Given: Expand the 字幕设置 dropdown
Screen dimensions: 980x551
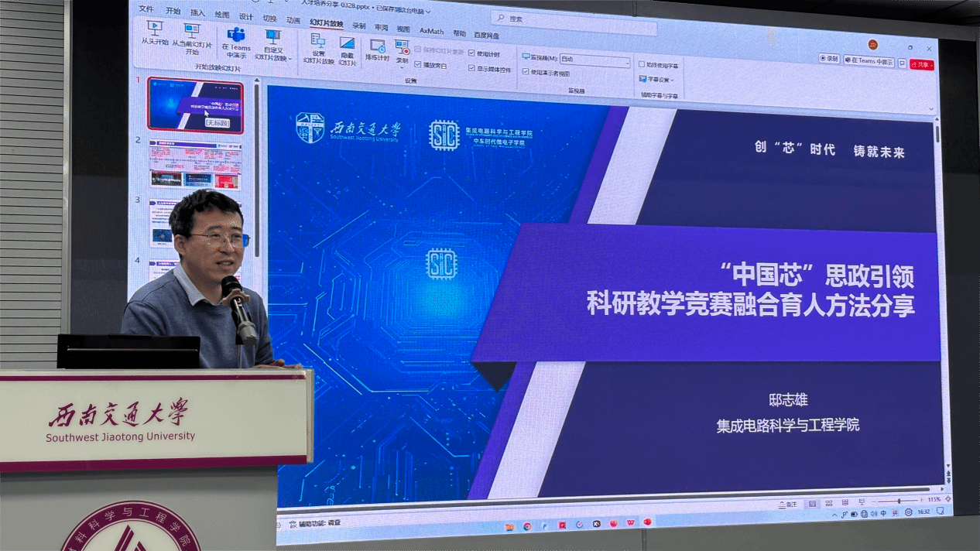Looking at the screenshot, I should (657, 79).
